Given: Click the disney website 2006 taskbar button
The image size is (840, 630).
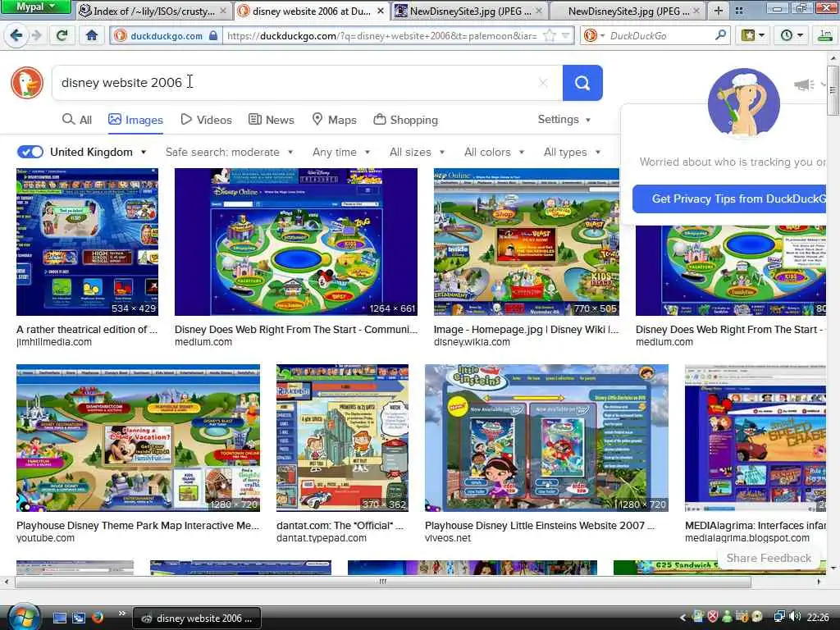Looking at the screenshot, I should pyautogui.click(x=197, y=619).
